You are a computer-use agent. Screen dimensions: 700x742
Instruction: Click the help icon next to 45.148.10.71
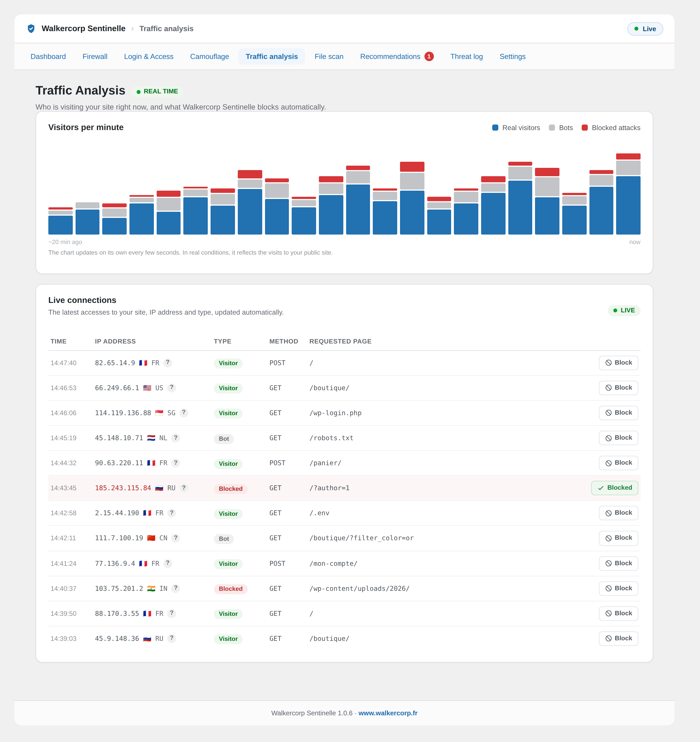coord(176,437)
